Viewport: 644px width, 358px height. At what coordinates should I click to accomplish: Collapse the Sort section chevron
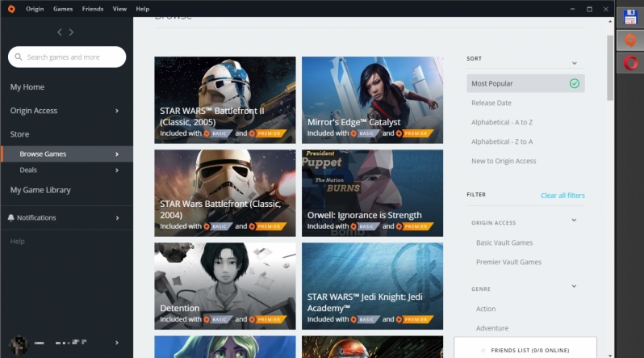pyautogui.click(x=574, y=63)
